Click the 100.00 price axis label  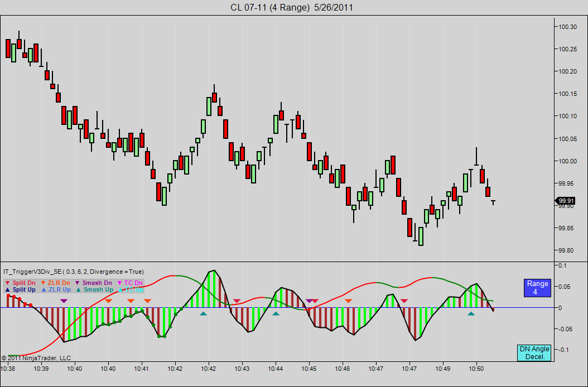[x=568, y=161]
